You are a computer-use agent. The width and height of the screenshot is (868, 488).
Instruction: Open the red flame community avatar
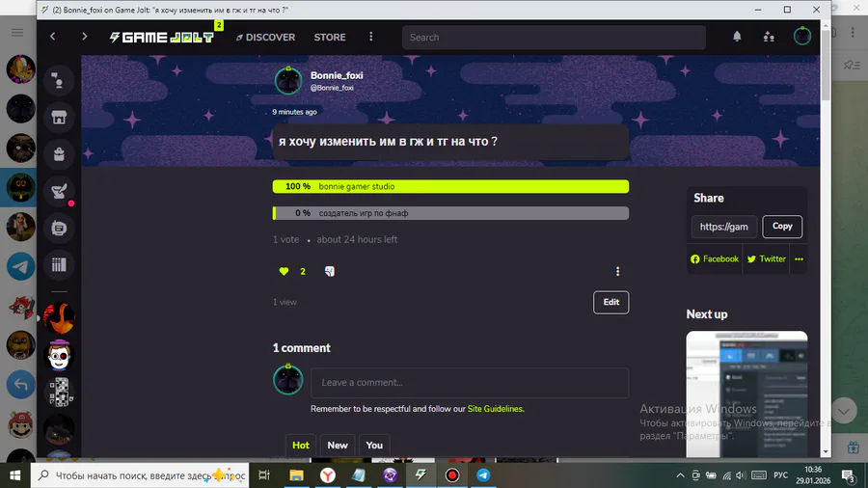[59, 318]
